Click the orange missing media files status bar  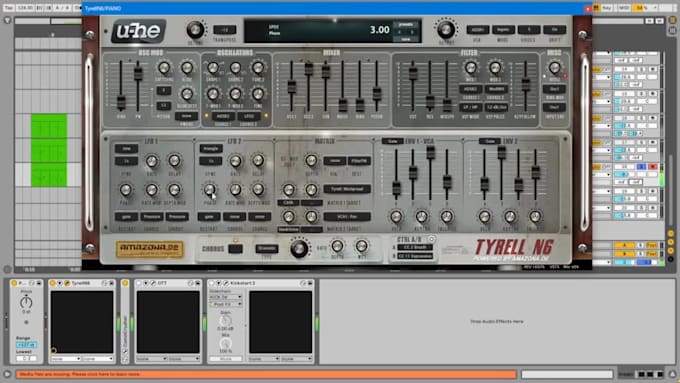(266, 374)
